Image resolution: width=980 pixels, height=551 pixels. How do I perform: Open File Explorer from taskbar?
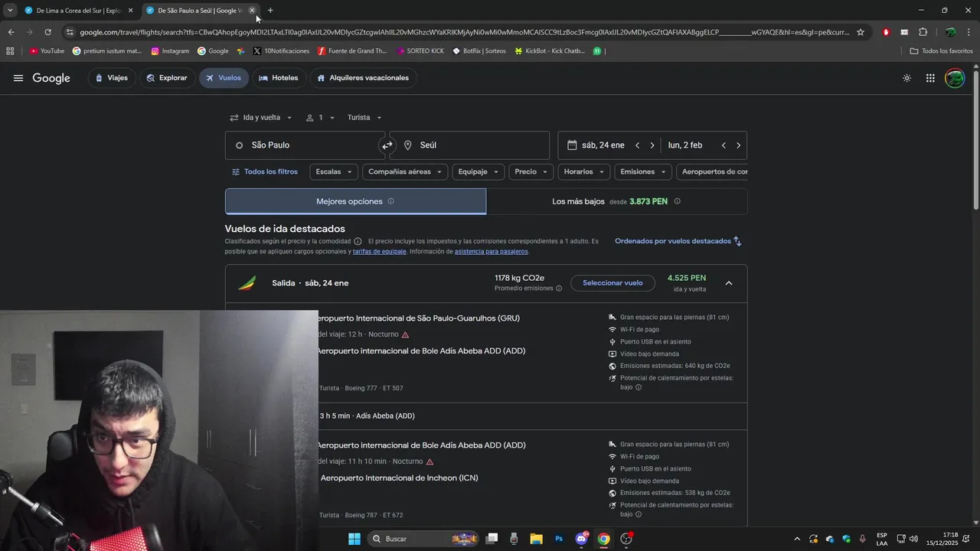[536, 539]
